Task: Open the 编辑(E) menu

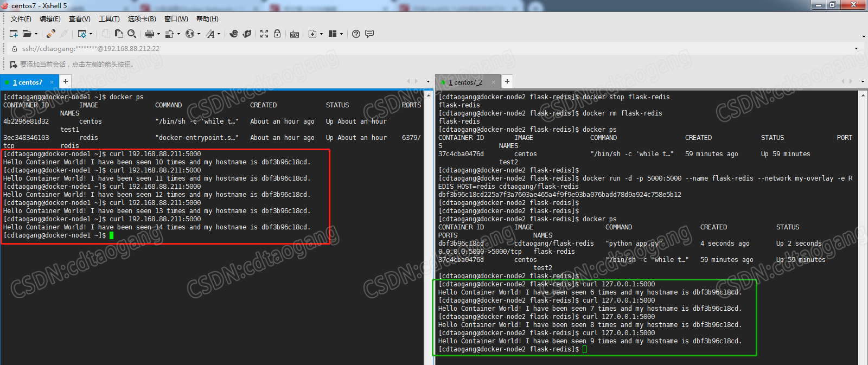Action: click(x=50, y=19)
